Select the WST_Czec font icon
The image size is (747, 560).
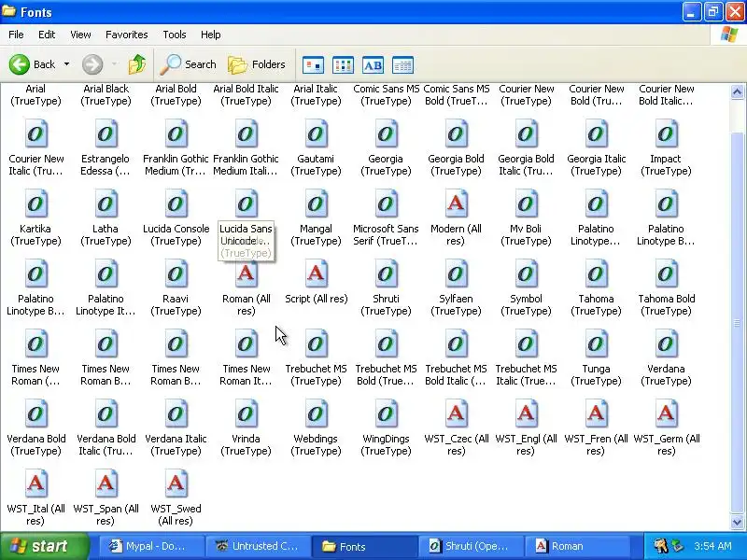pyautogui.click(x=456, y=413)
